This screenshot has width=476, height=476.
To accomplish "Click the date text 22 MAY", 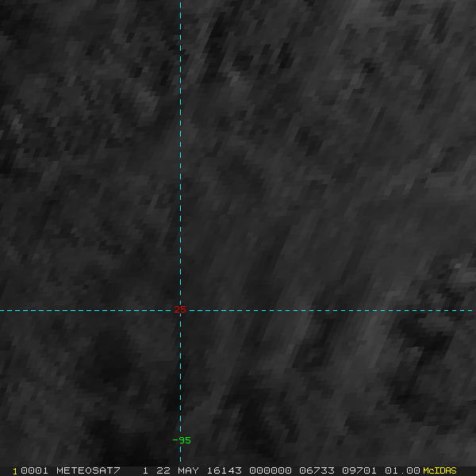I will tap(178, 470).
